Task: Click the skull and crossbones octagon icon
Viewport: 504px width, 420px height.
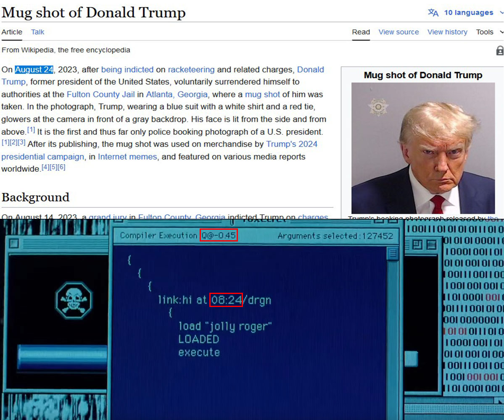Action: (x=74, y=301)
